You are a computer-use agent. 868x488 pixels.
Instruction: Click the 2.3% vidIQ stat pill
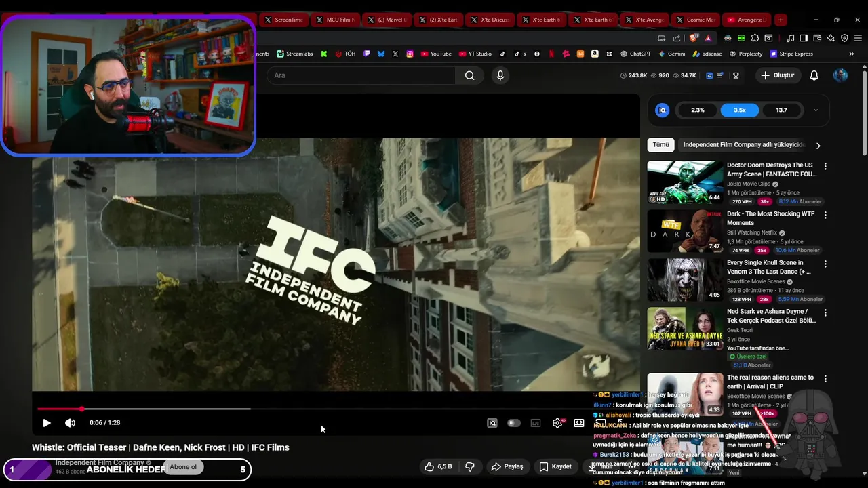click(698, 110)
